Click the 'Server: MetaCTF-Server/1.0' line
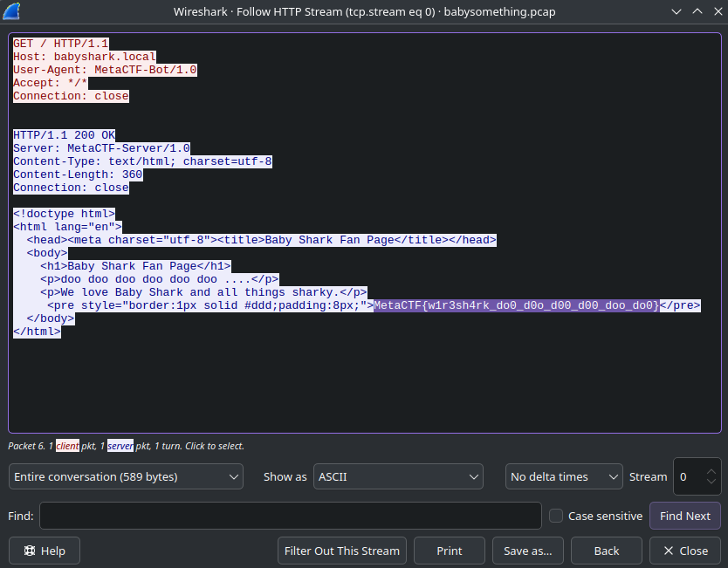This screenshot has height=568, width=728. 101,148
